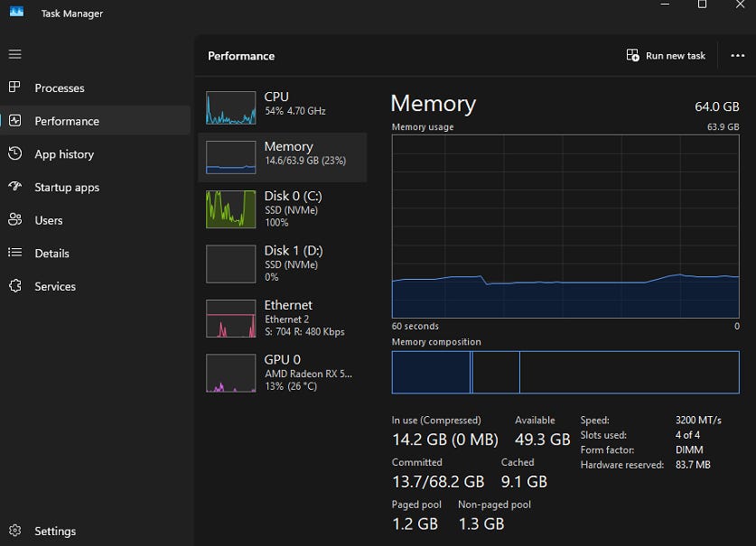This screenshot has height=546, width=756.
Task: Click the 1.2 GB Paged pool value
Action: coord(415,523)
